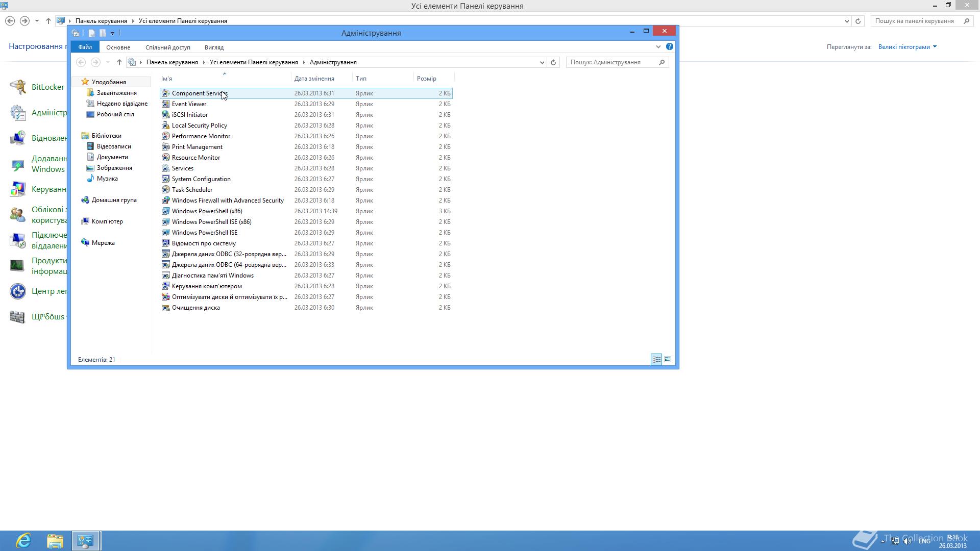Launch Internet Explorer from the taskbar

point(23,540)
